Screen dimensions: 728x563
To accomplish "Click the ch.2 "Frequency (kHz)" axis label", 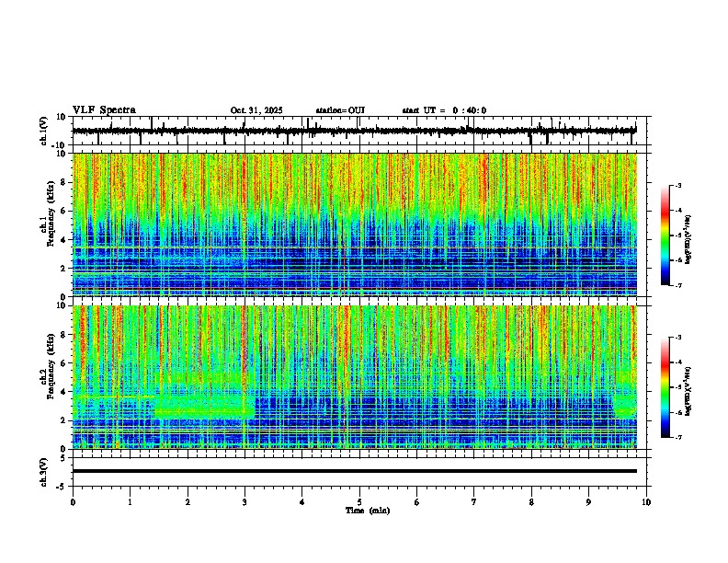I will pyautogui.click(x=51, y=366).
